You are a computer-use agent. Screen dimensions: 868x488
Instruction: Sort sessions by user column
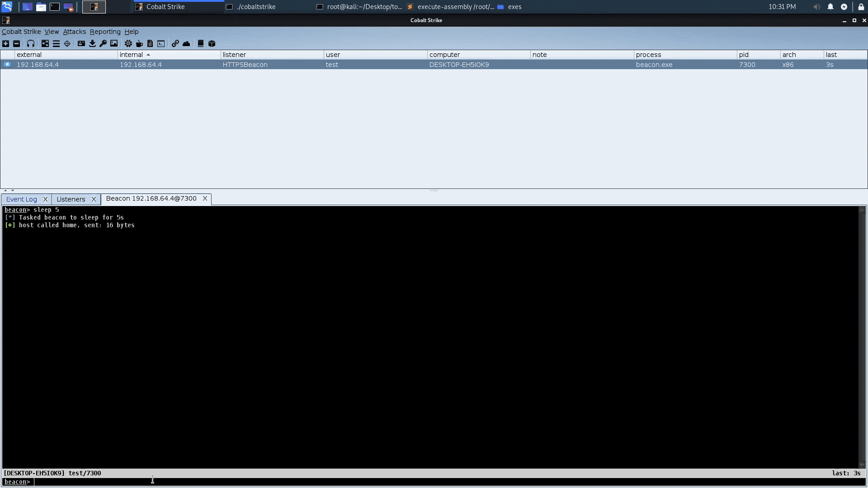pyautogui.click(x=375, y=55)
